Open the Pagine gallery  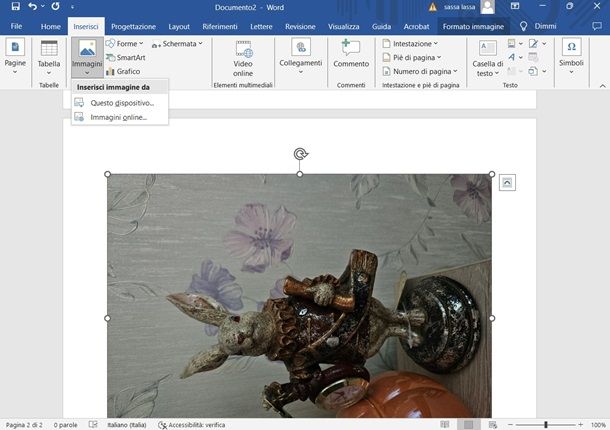(15, 56)
